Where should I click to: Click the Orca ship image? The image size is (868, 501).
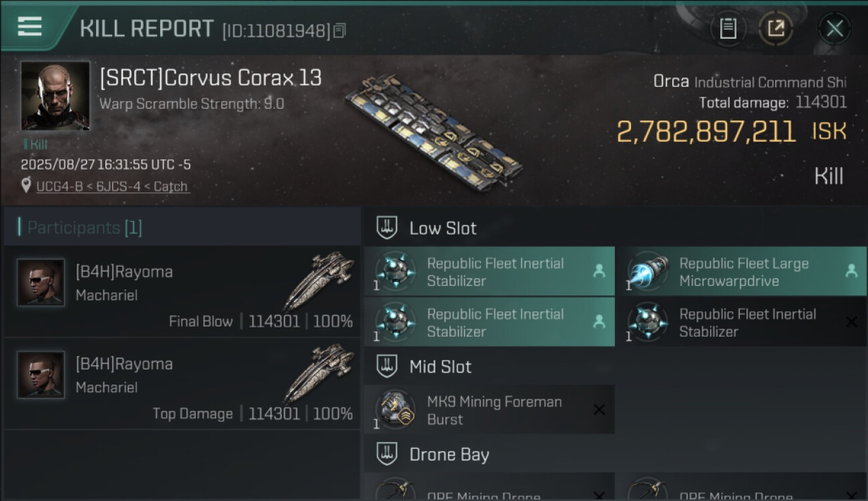[434, 127]
